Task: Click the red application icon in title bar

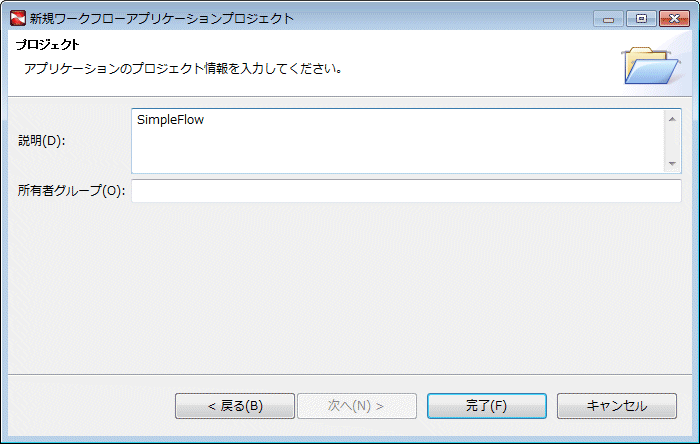Action: [x=18, y=18]
